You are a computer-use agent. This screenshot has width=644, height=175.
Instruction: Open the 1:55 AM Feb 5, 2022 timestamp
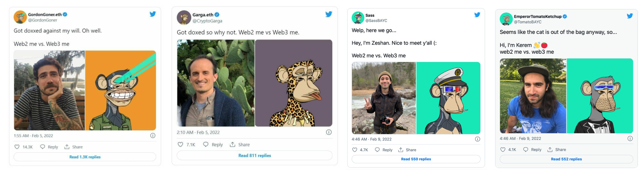(x=33, y=136)
